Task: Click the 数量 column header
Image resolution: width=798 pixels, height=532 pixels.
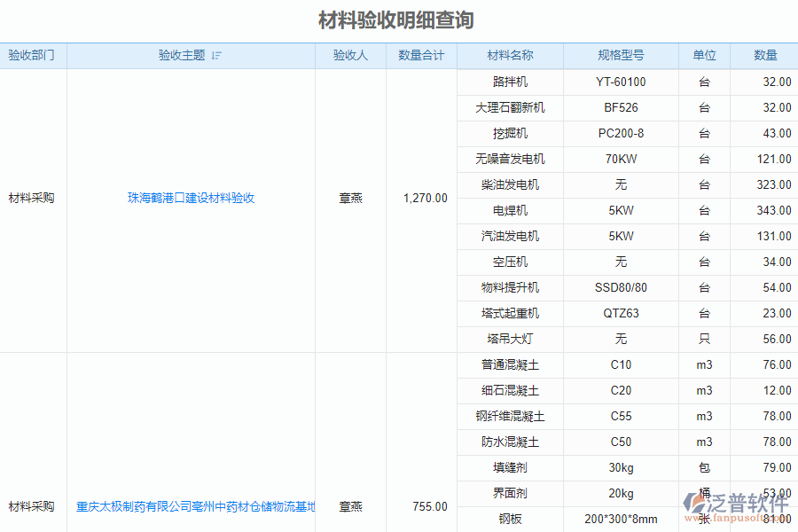Action: (x=763, y=55)
